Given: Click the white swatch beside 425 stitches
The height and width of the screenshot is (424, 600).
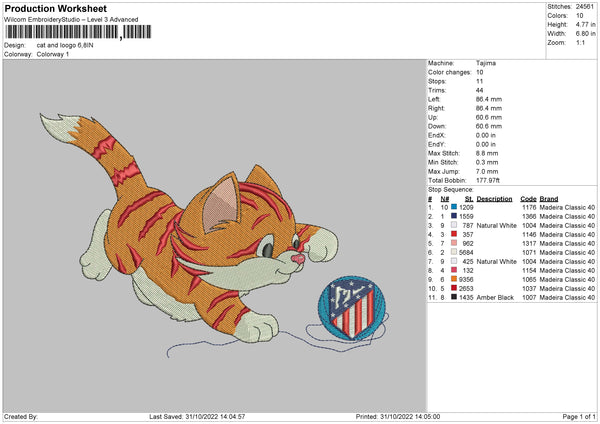Looking at the screenshot, I should pyautogui.click(x=454, y=261).
